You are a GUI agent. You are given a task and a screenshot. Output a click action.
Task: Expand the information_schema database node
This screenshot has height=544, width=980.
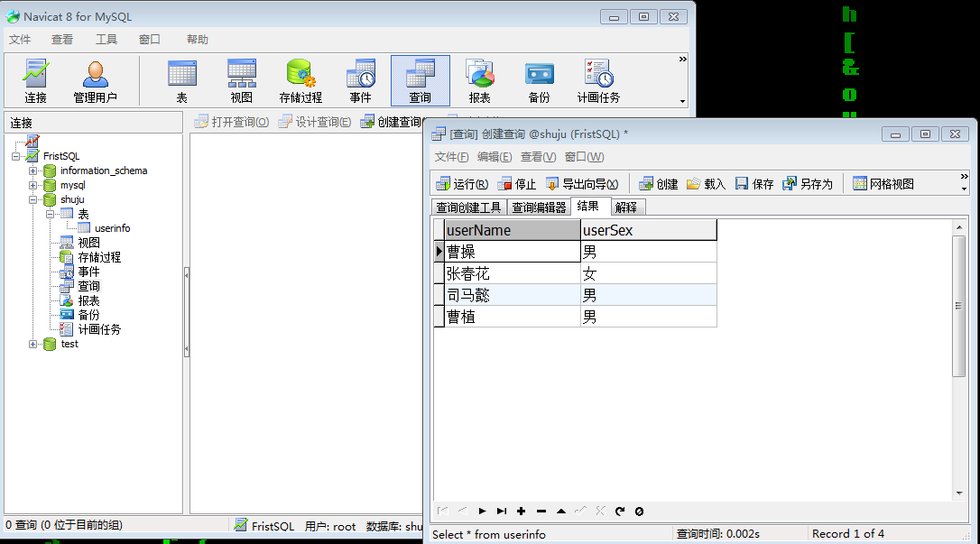(33, 171)
